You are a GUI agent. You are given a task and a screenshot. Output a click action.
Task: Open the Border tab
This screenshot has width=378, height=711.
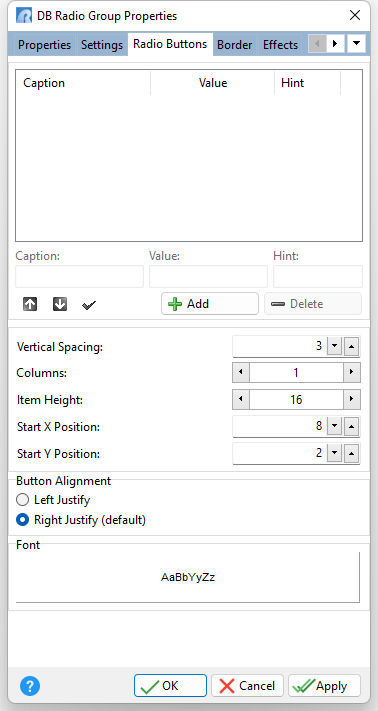coord(234,45)
